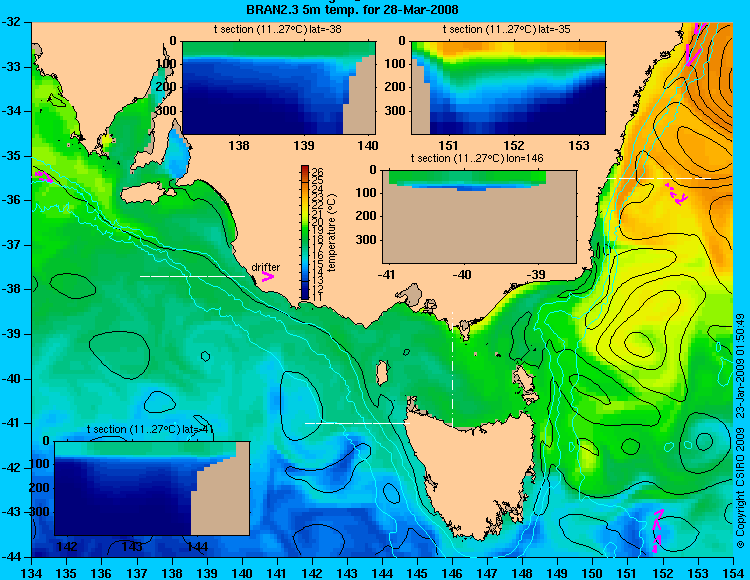The height and width of the screenshot is (580, 750).
Task: Click the 'temperature (°C)' color bar label
Action: [333, 233]
